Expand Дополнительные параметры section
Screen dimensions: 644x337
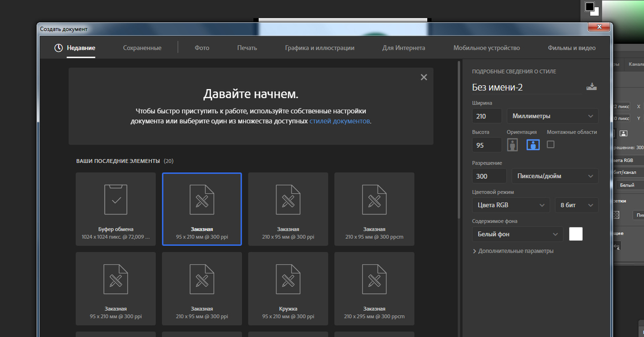[513, 251]
